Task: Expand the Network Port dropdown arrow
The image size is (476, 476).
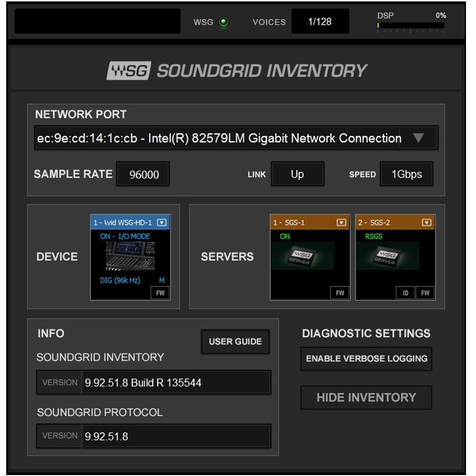Action: tap(418, 138)
